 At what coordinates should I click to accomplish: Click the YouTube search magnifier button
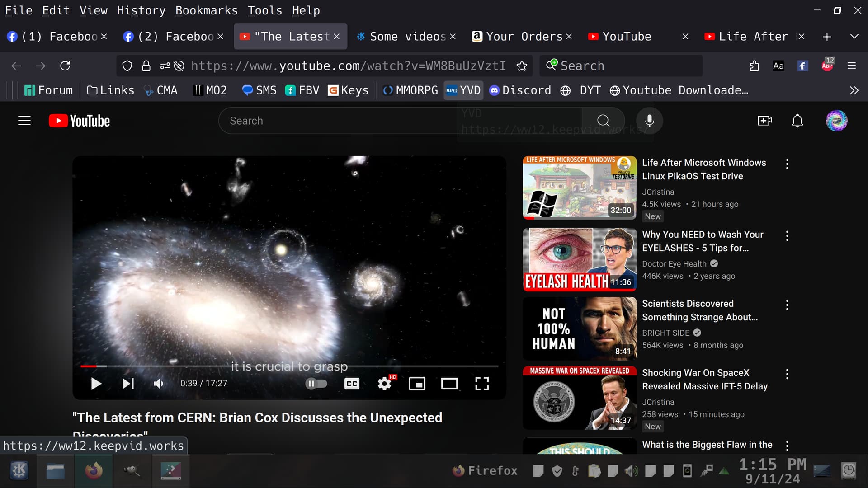pyautogui.click(x=603, y=121)
